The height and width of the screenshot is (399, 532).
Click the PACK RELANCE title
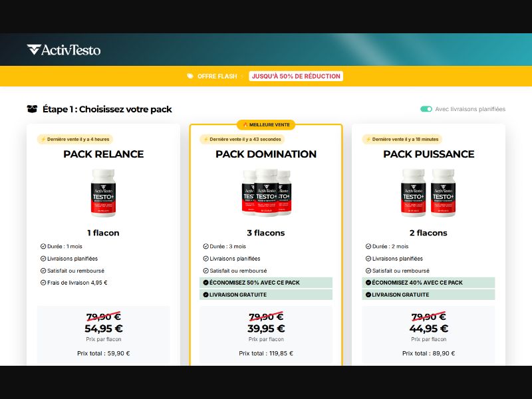coord(104,154)
